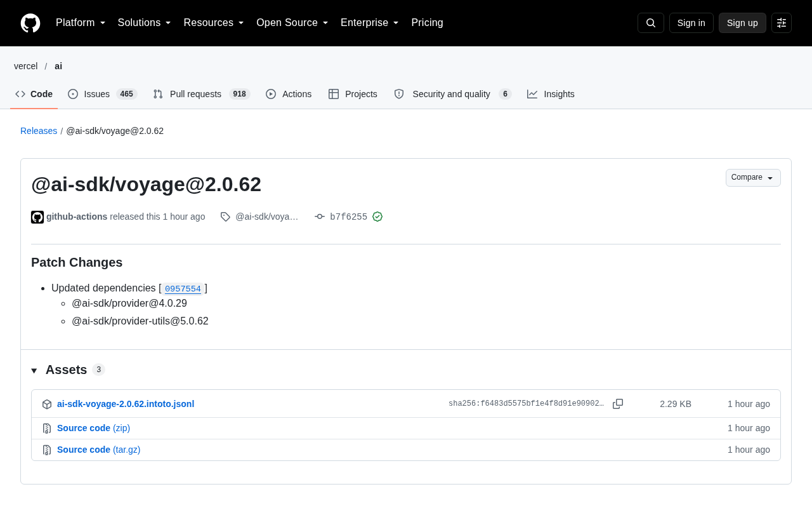Screen dimensions: 812x508
Task: Click the zip file icon for Source code (zip)
Action: (47, 429)
